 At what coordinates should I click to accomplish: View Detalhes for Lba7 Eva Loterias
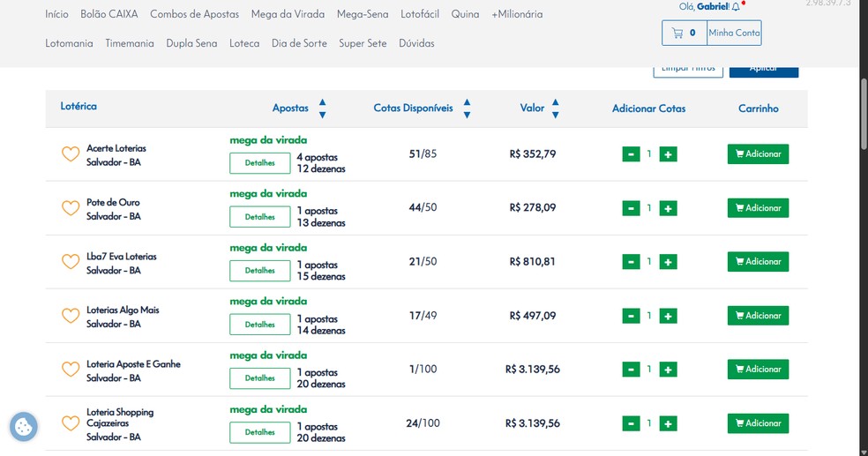[x=260, y=271]
